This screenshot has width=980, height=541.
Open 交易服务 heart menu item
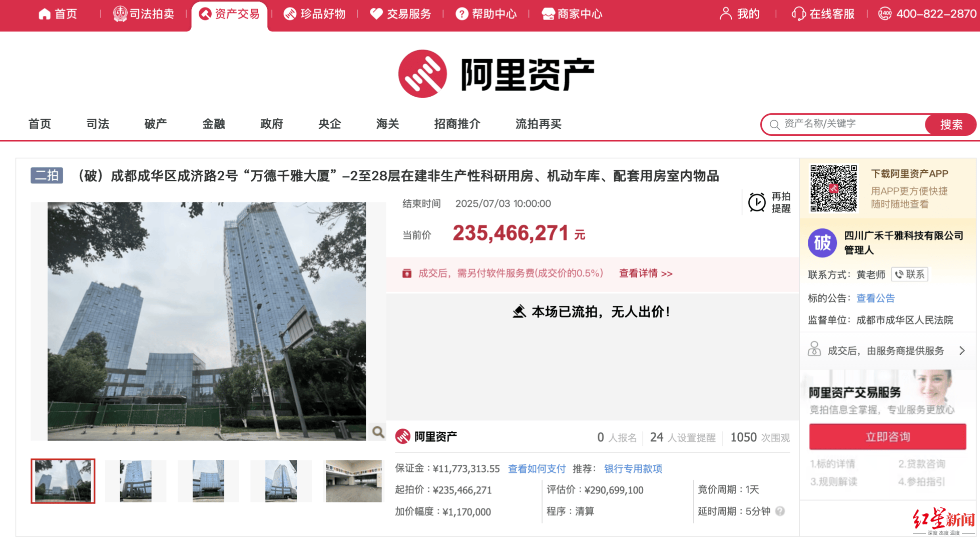[x=400, y=14]
